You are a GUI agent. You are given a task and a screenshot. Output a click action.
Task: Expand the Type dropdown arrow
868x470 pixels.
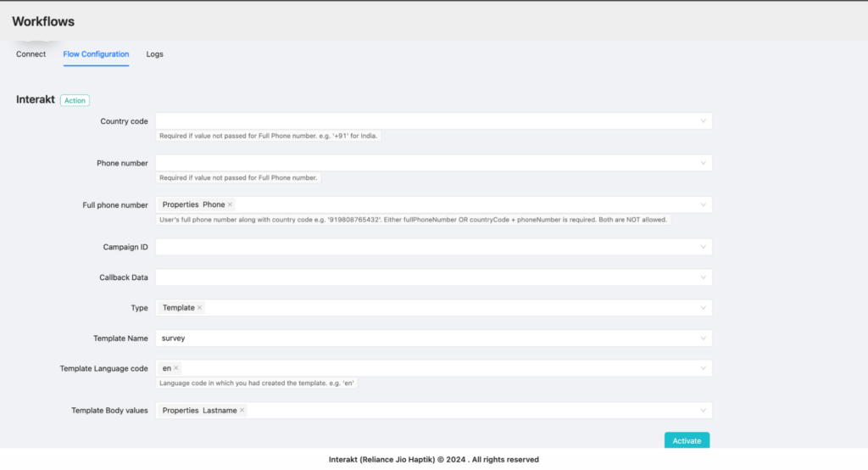click(703, 308)
